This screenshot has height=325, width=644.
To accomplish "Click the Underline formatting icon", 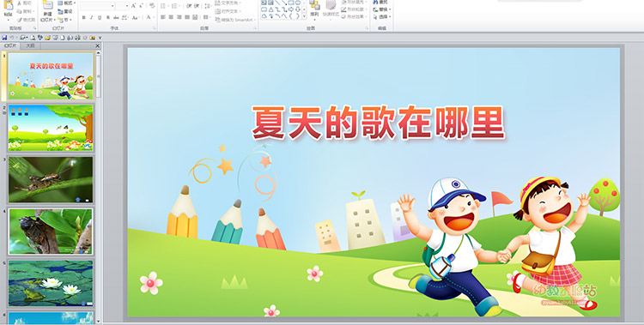I will [100, 18].
